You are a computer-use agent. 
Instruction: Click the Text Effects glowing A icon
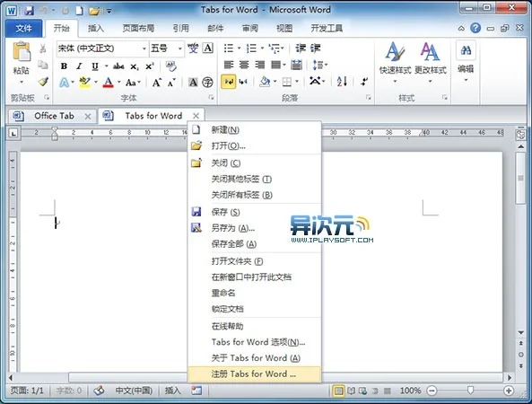point(64,83)
